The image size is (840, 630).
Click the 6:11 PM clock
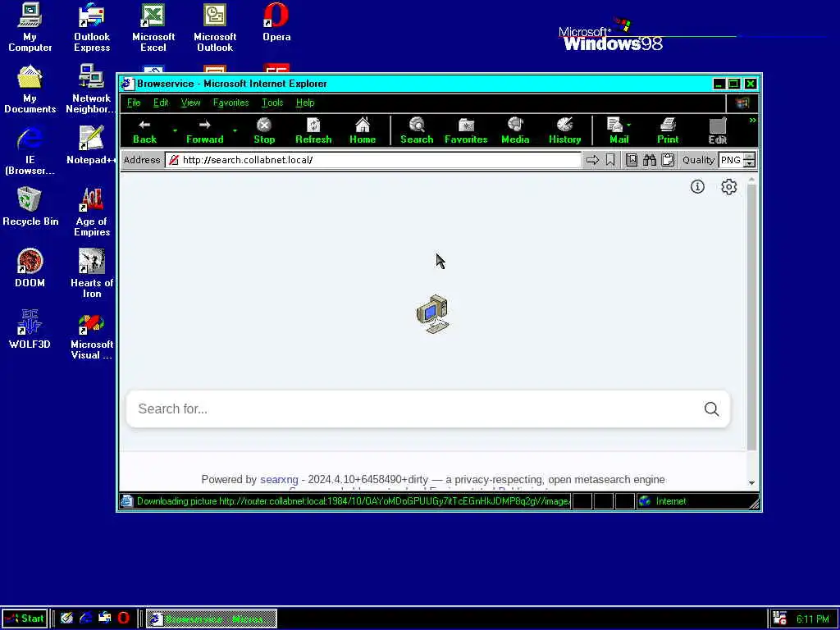click(x=812, y=619)
